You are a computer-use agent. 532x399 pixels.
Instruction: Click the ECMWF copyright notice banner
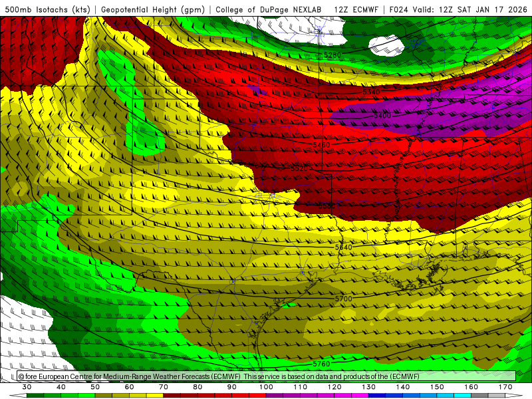click(x=266, y=376)
